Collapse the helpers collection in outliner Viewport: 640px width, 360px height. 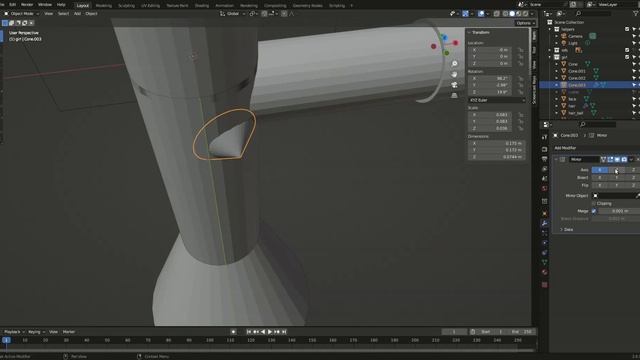pos(550,29)
